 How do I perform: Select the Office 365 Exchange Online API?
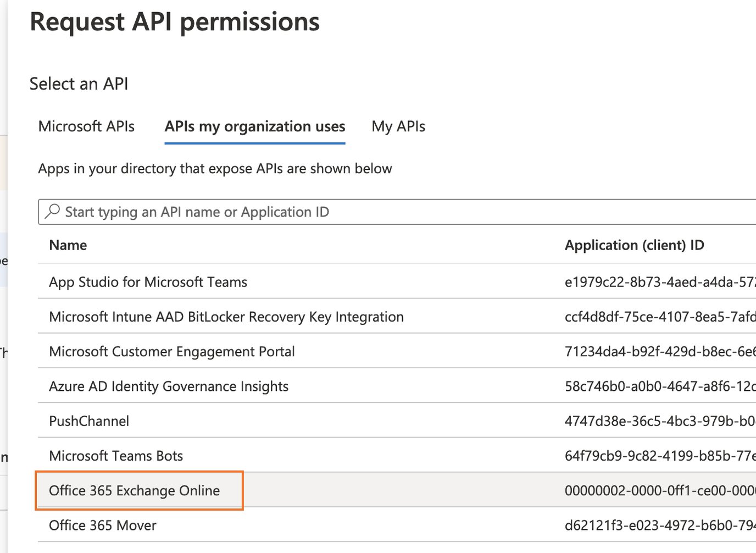pos(134,490)
